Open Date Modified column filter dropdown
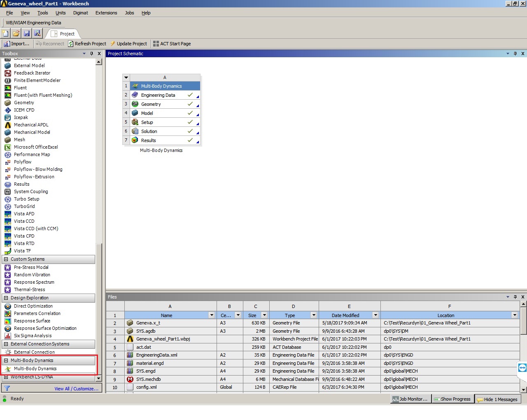 [375, 315]
